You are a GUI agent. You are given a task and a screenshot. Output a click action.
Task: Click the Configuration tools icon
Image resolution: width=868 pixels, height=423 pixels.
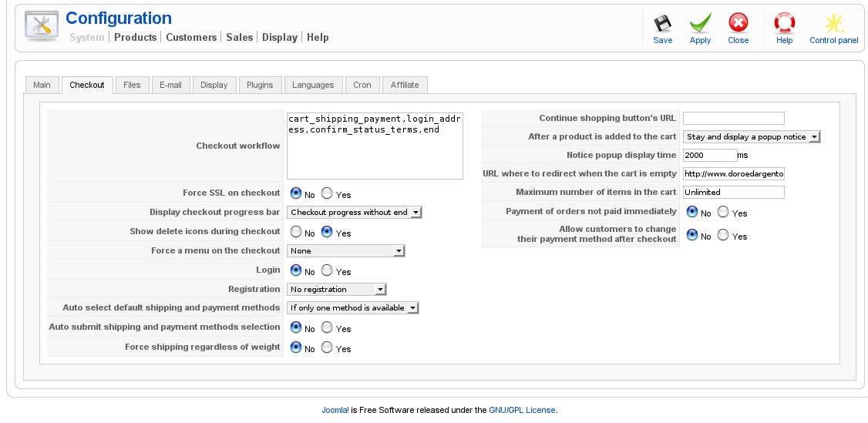coord(42,26)
